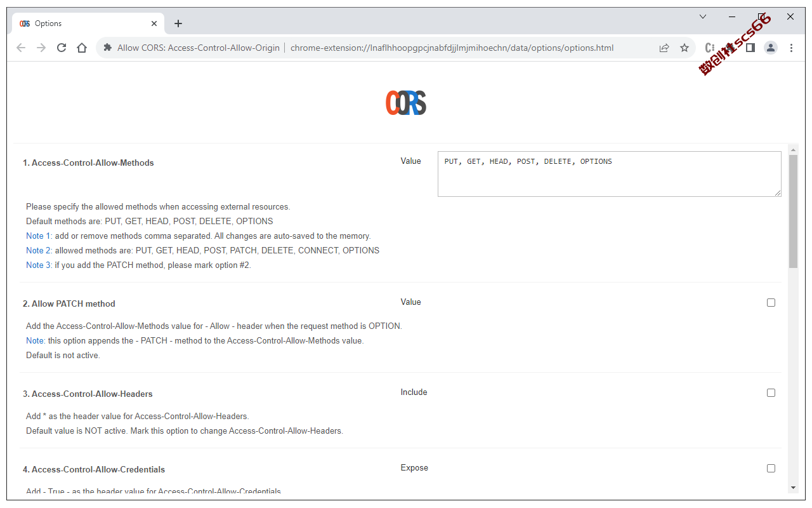Click the scrollbar down arrow
This screenshot has height=508, width=812.
(793, 488)
